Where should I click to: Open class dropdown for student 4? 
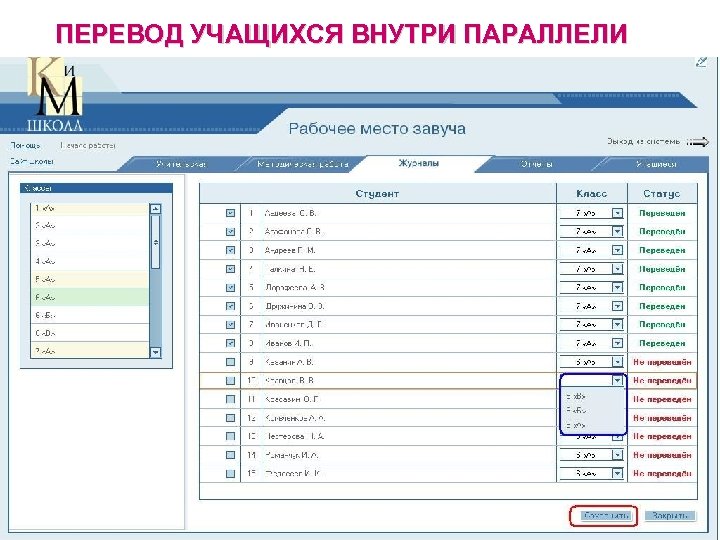point(618,269)
